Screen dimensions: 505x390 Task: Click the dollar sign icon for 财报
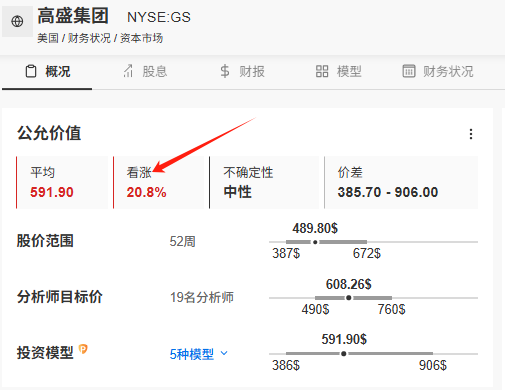(x=225, y=71)
